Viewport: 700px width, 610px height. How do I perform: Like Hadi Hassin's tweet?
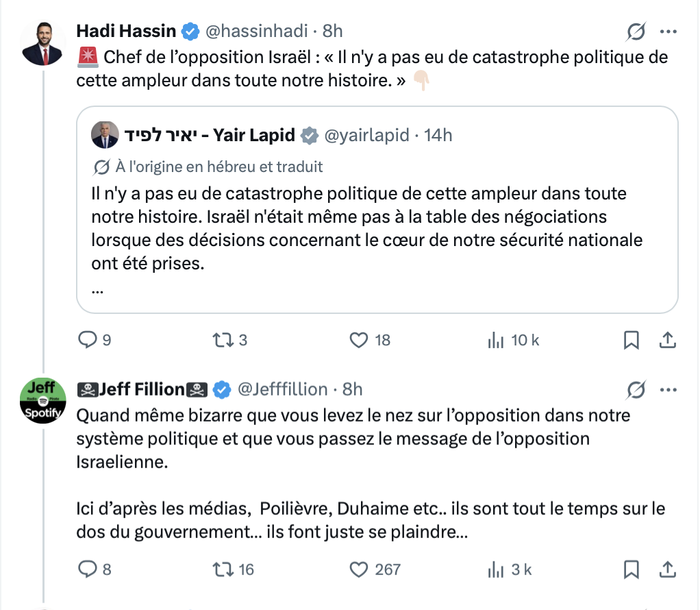360,339
